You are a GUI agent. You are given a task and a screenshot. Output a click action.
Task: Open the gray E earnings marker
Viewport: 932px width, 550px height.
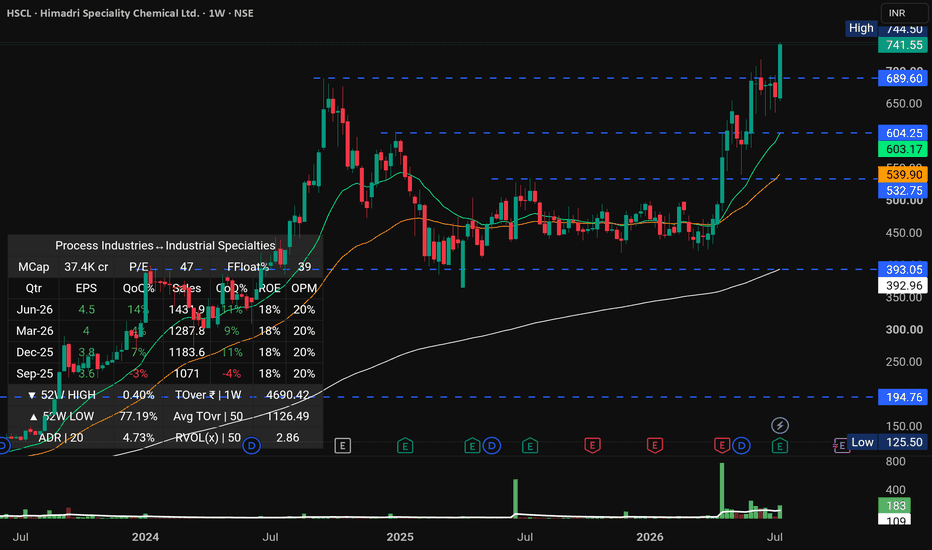[342, 445]
